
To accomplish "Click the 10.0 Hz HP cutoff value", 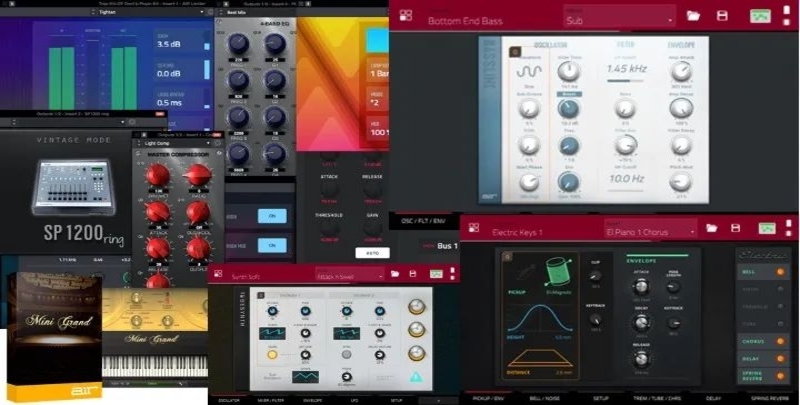I will click(626, 179).
